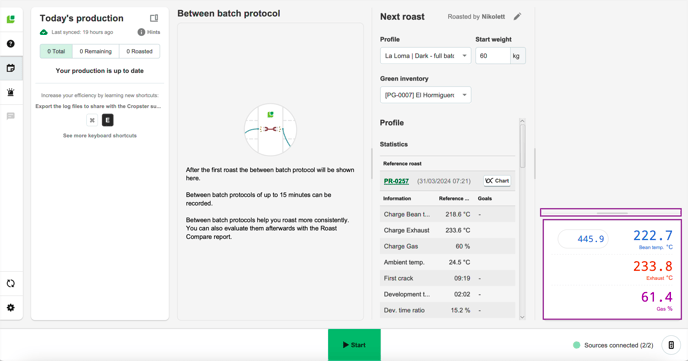This screenshot has width=688, height=361.
Task: Click the Chart button for reference roast
Action: (x=497, y=181)
